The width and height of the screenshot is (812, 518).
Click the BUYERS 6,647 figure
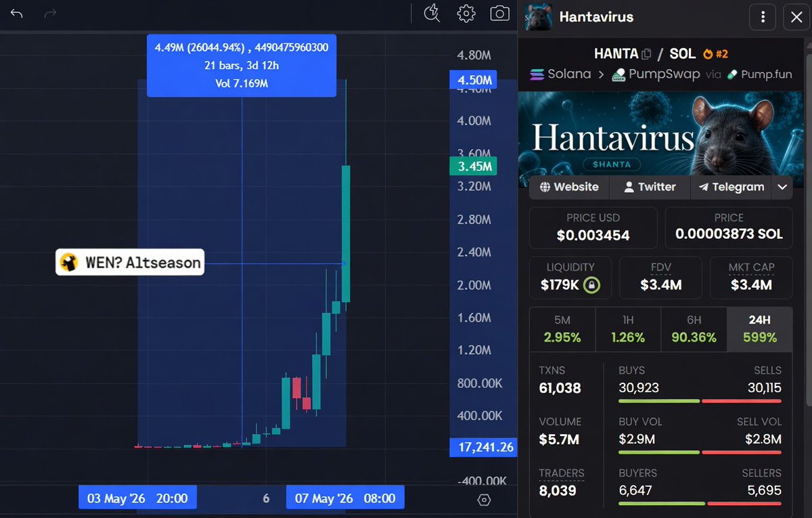pyautogui.click(x=635, y=490)
